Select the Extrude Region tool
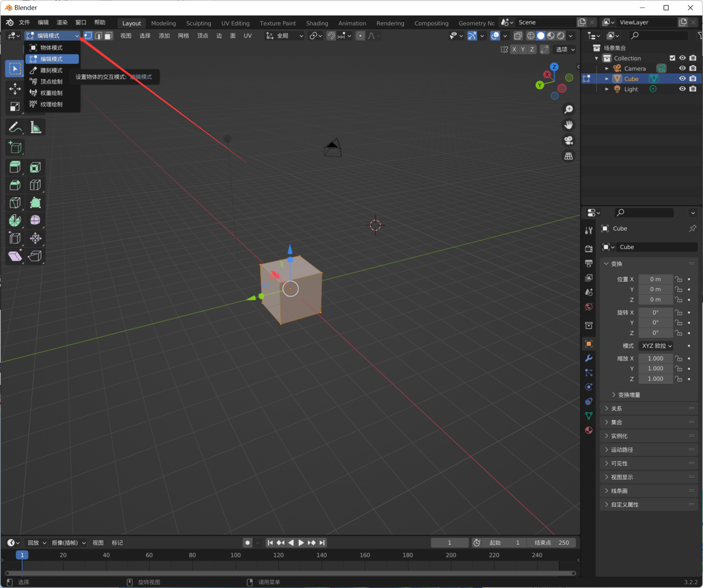Image resolution: width=703 pixels, height=588 pixels. click(15, 167)
